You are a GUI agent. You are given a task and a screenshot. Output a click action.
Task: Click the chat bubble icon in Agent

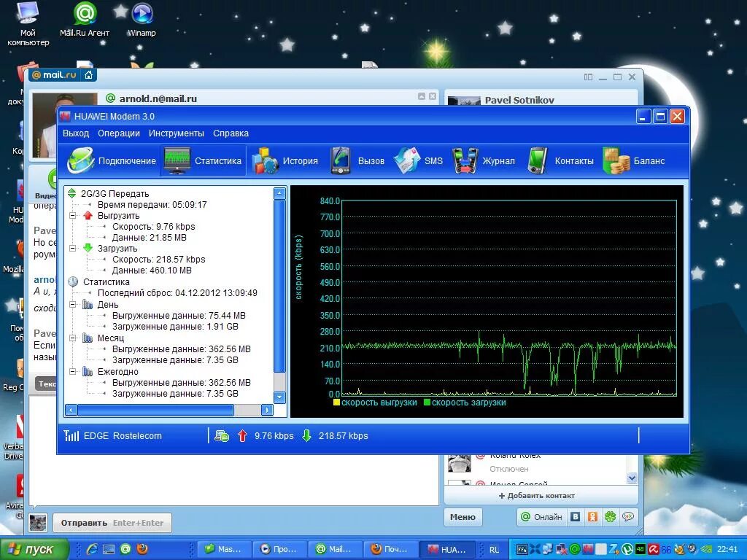[628, 517]
